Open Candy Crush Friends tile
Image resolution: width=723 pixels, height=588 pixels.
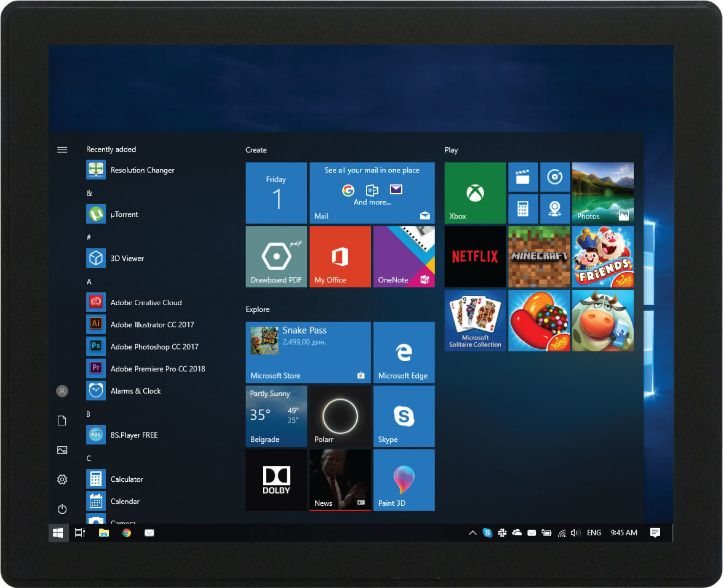[603, 257]
